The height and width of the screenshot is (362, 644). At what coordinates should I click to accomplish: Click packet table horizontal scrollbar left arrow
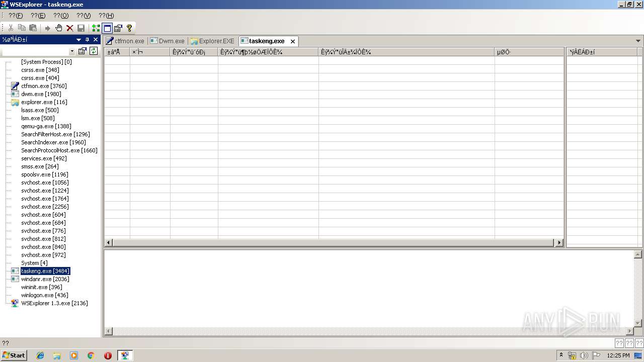[x=109, y=242]
